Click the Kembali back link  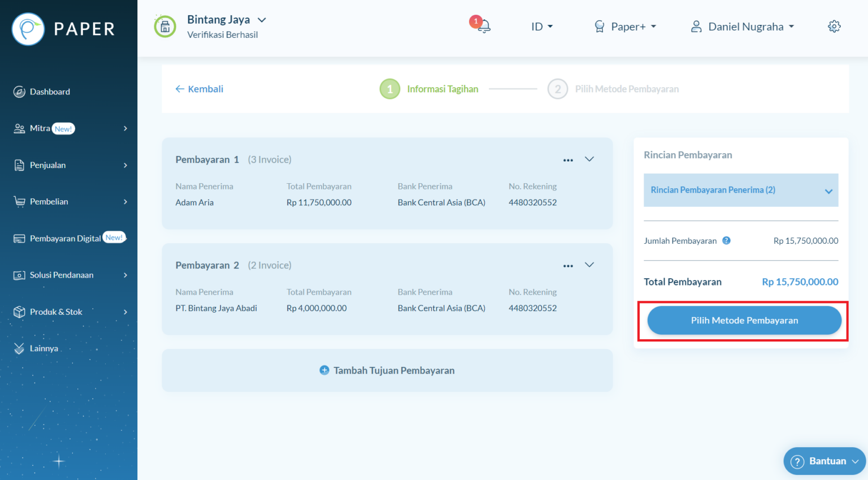199,89
